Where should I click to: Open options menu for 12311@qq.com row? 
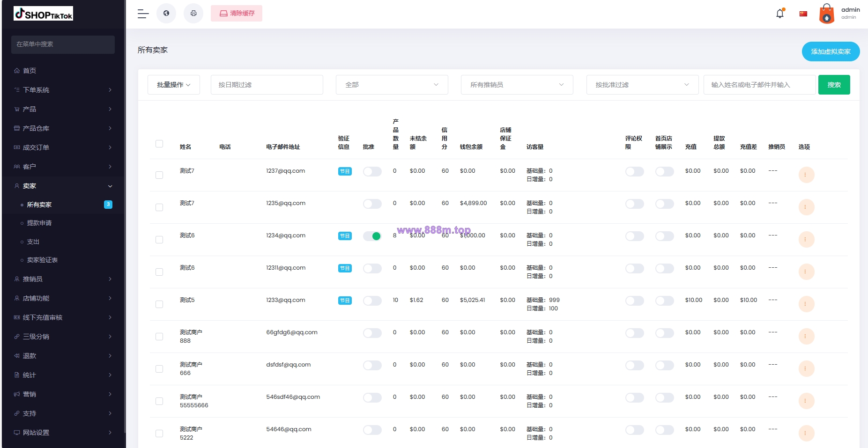tap(806, 272)
